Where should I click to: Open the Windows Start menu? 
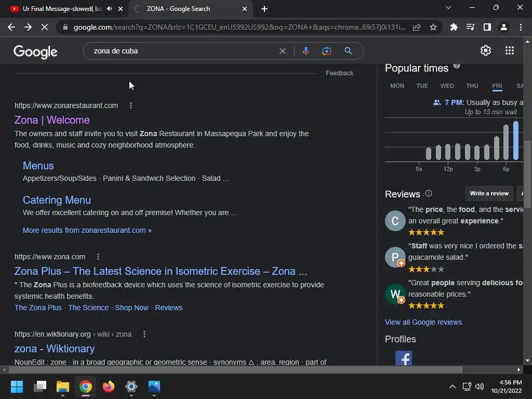(17, 386)
